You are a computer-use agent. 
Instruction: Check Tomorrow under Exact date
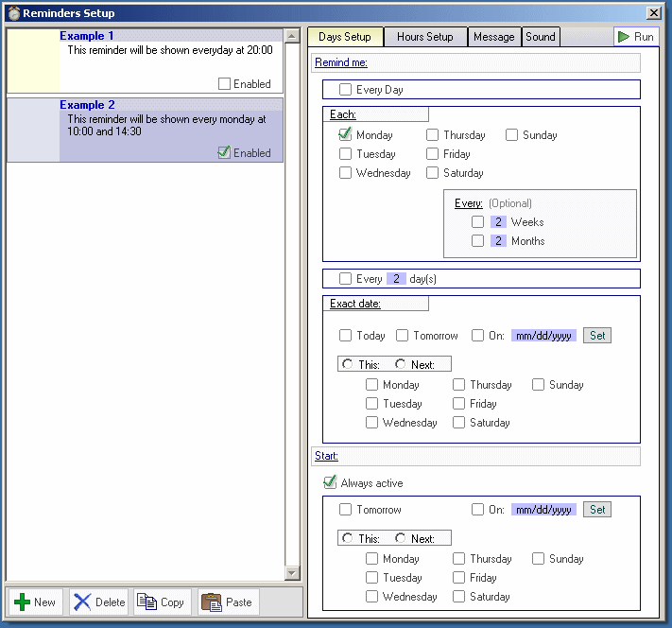point(402,335)
